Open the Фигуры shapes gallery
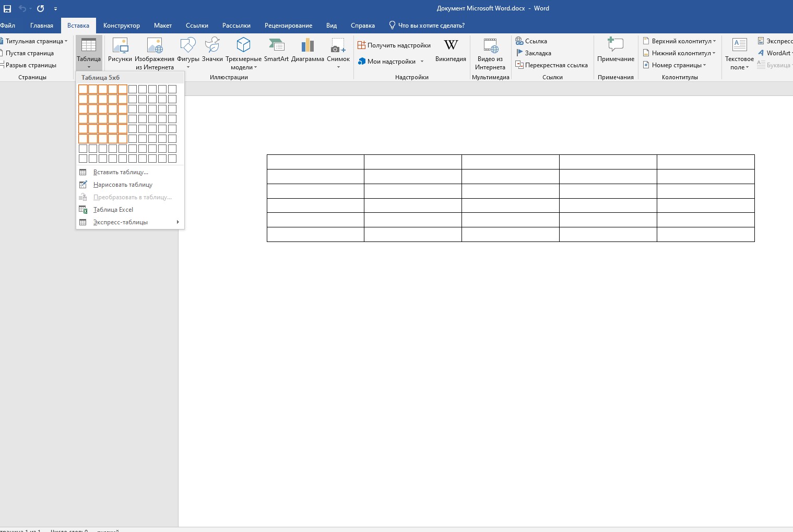The width and height of the screenshot is (793, 532). [188, 53]
